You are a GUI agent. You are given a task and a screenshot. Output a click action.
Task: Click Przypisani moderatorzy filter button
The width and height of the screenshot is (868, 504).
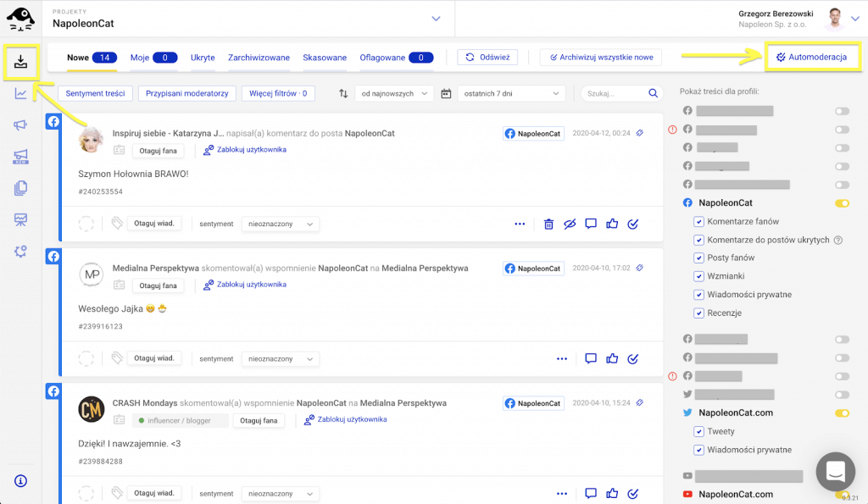pos(187,93)
